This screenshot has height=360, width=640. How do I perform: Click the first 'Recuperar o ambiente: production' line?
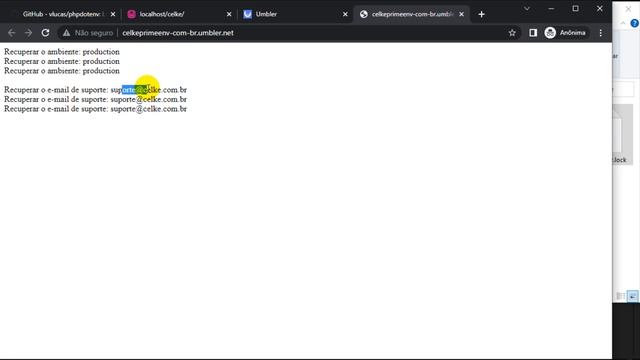point(62,52)
